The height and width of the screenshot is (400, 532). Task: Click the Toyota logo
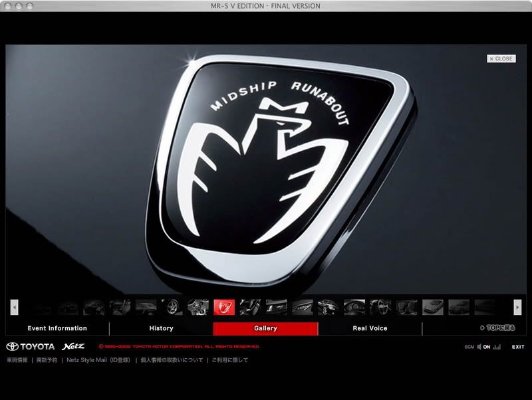(31, 346)
